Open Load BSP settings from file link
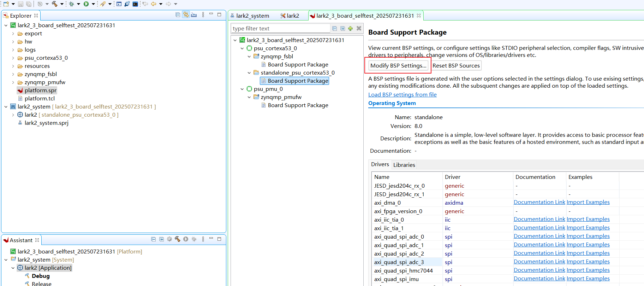644x286 pixels. [x=402, y=94]
